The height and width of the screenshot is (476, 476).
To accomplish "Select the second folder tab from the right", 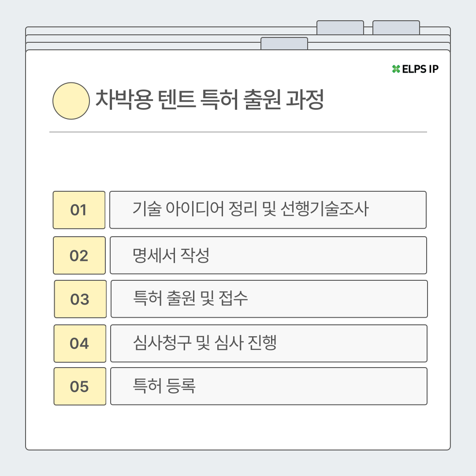I will (340, 28).
